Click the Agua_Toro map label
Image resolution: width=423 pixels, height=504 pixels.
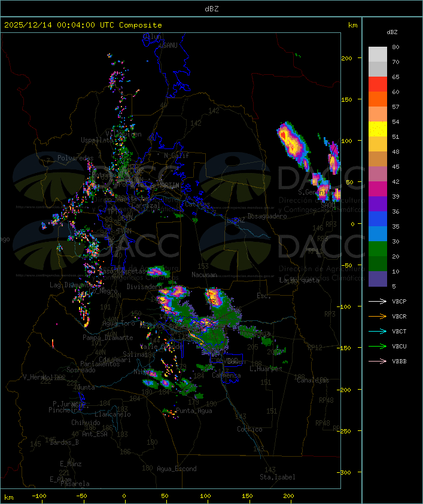118,324
